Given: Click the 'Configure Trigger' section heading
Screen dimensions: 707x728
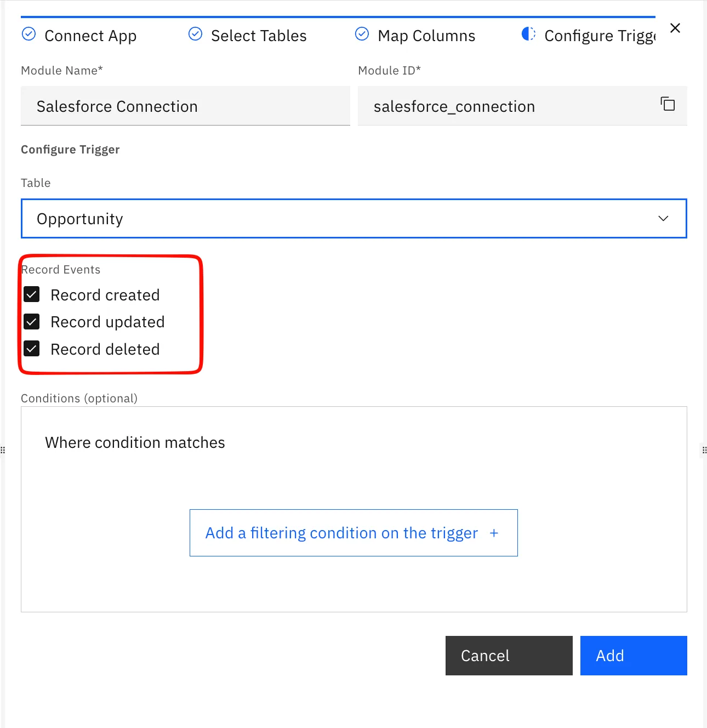Looking at the screenshot, I should point(70,150).
